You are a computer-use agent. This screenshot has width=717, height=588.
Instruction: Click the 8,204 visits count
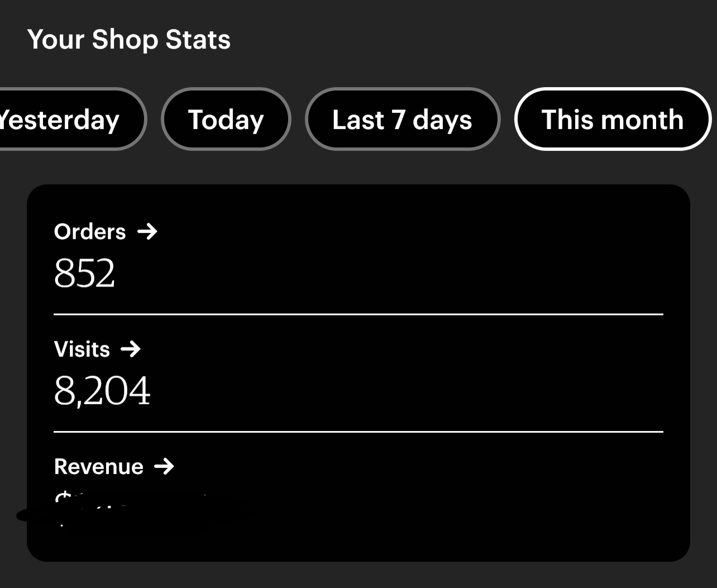pyautogui.click(x=102, y=390)
